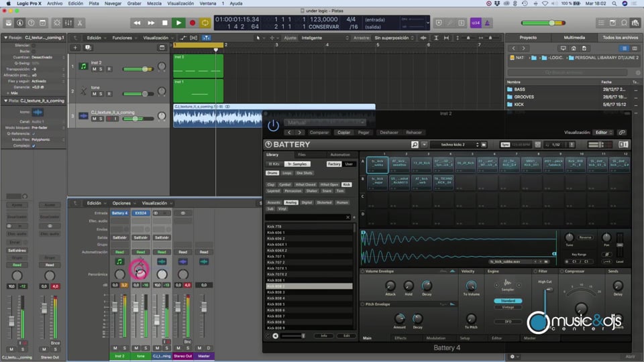Viewport: 644px width, 362px height.
Task: Toggle the purple count-in 1234 button
Action: (x=476, y=23)
